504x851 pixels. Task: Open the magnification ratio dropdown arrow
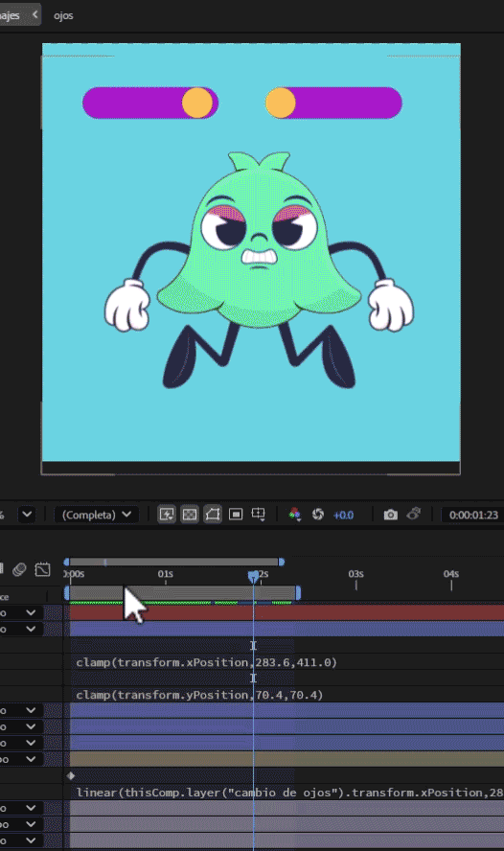27,514
